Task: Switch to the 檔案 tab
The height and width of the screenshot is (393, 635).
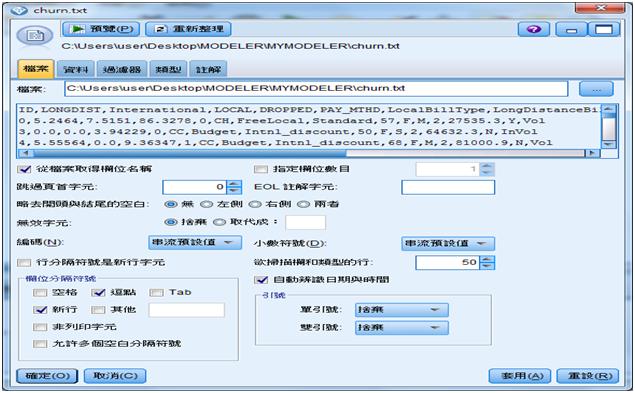Action: (36, 69)
